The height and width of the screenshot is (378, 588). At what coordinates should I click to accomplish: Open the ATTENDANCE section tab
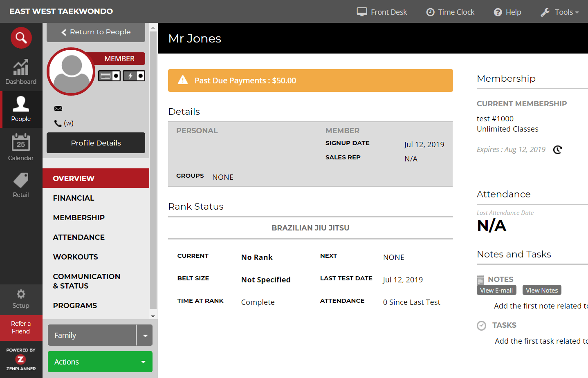coord(79,237)
